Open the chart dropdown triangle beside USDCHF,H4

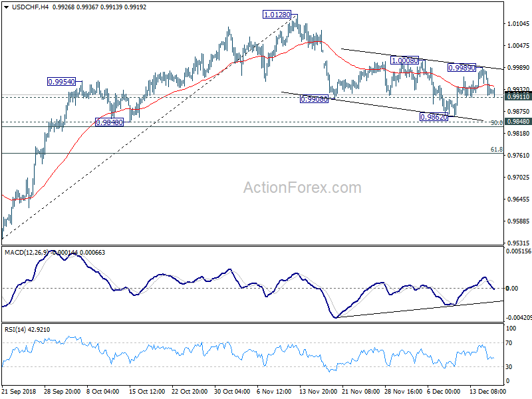[x=6, y=7]
